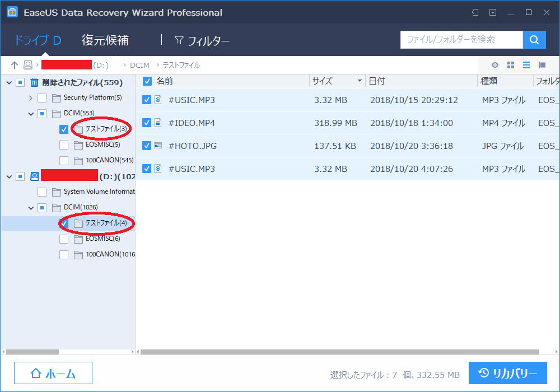The image size is (560, 392).
Task: Check the EOSMISC(5) checkbox
Action: click(x=64, y=145)
